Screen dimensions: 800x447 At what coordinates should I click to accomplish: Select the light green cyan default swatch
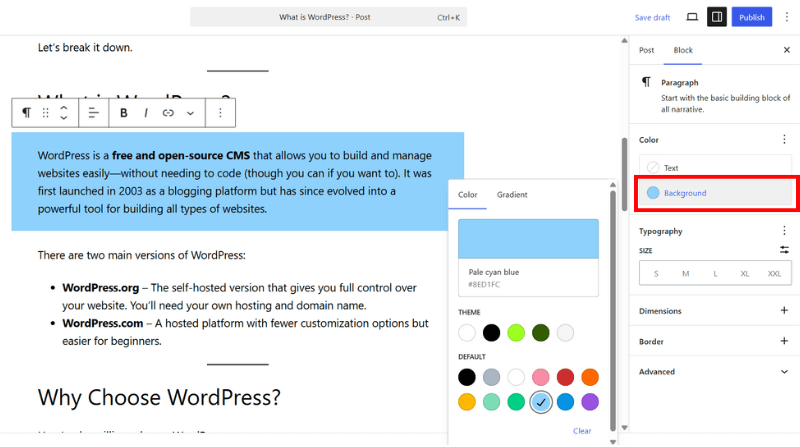[x=491, y=402]
